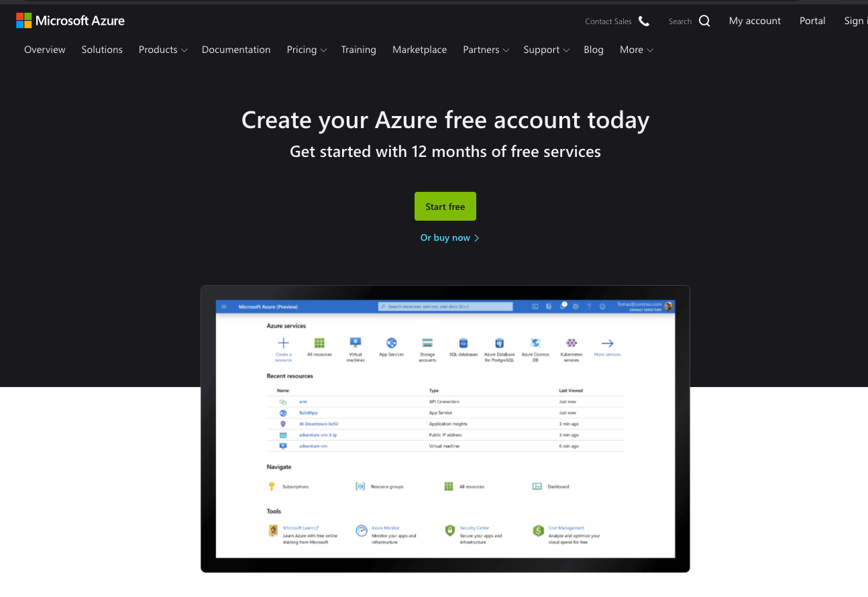Click the portal search resources box
The width and height of the screenshot is (868, 597).
(x=445, y=307)
